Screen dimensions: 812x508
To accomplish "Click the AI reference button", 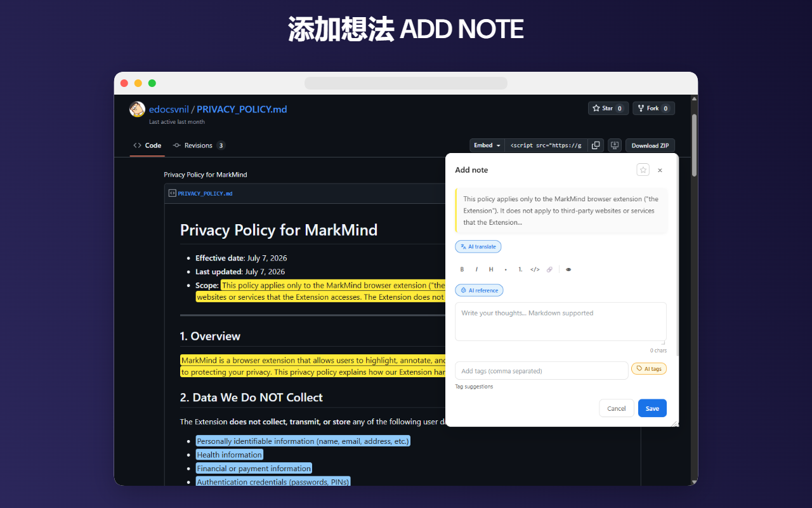I will click(479, 290).
